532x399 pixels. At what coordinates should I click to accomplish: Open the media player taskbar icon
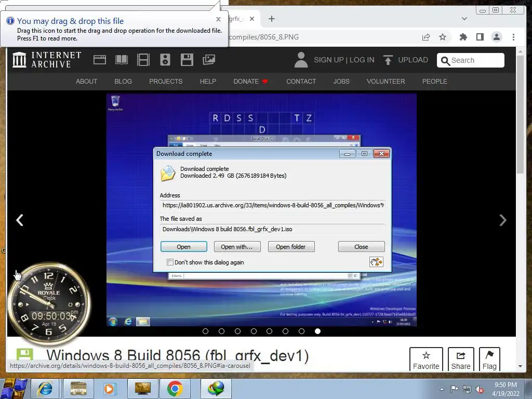[109, 389]
